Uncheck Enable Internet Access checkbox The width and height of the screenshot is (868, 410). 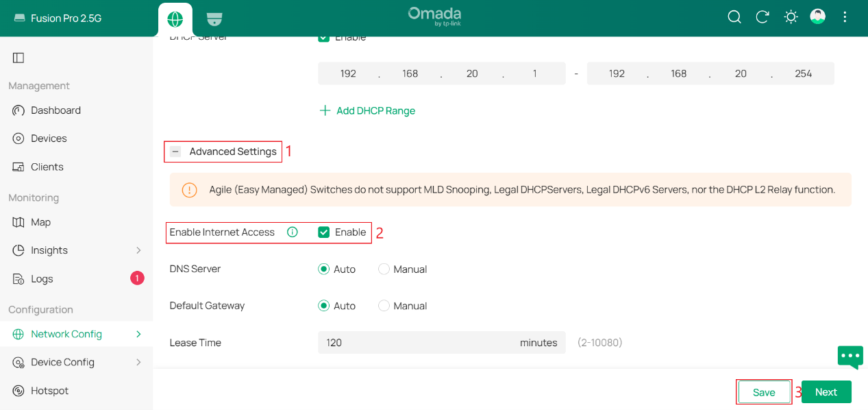[x=324, y=232]
